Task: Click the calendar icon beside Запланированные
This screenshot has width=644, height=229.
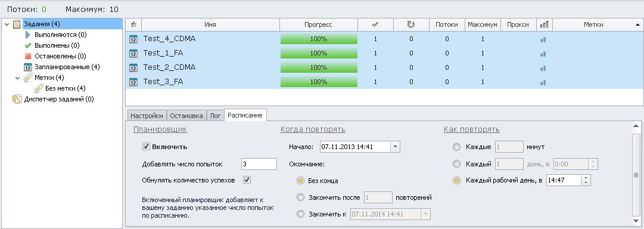Action: 28,67
